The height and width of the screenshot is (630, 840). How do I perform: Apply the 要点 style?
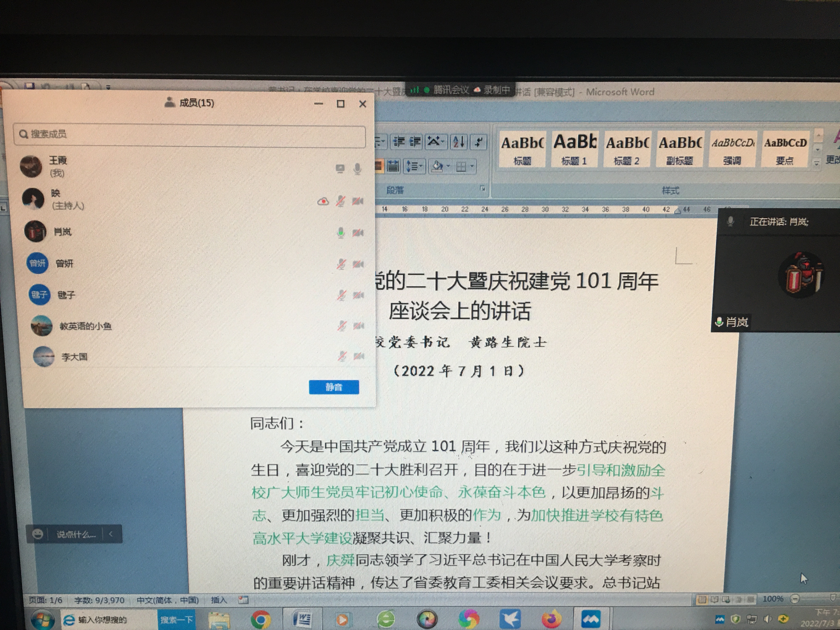click(x=785, y=149)
